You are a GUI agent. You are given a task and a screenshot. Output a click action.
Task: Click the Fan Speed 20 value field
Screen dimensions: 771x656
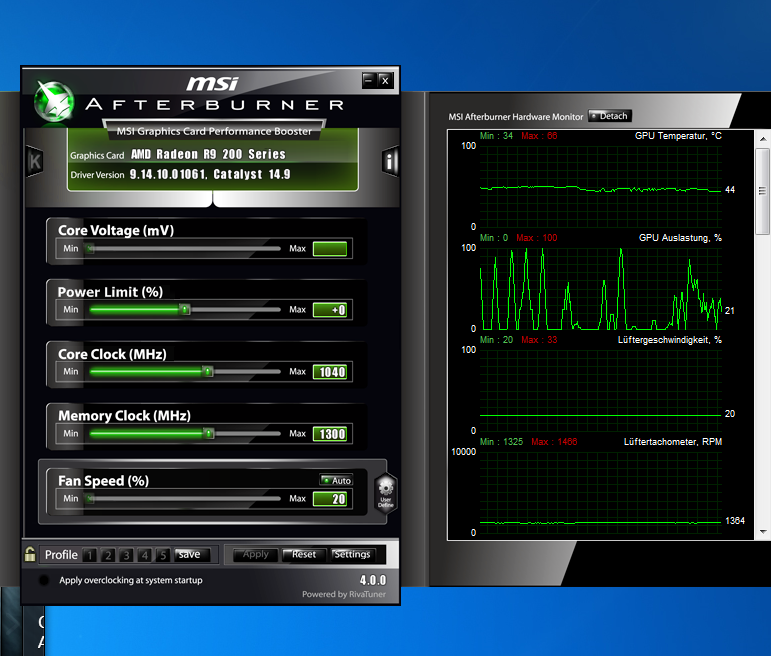click(x=330, y=499)
